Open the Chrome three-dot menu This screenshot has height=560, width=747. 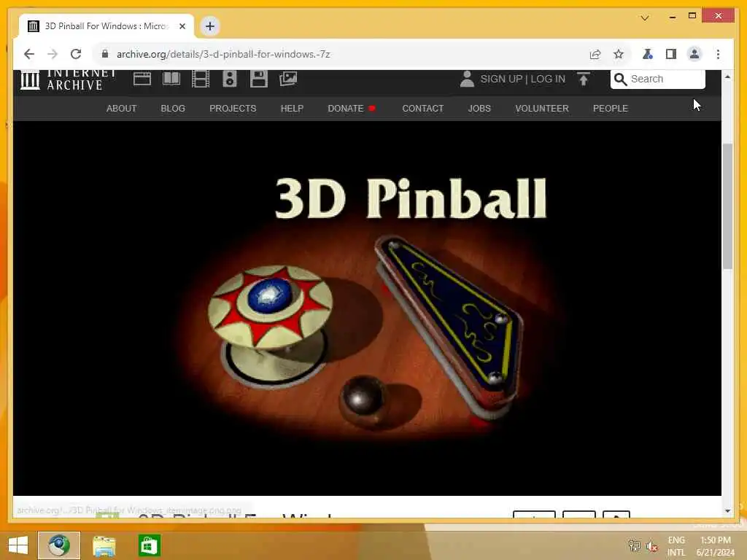coord(718,54)
